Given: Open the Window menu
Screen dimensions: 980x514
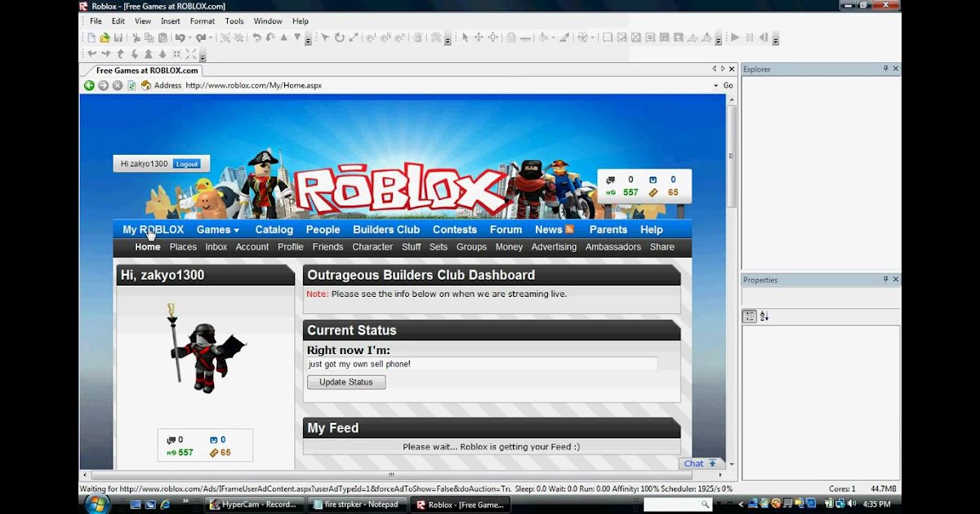Looking at the screenshot, I should pyautogui.click(x=268, y=21).
